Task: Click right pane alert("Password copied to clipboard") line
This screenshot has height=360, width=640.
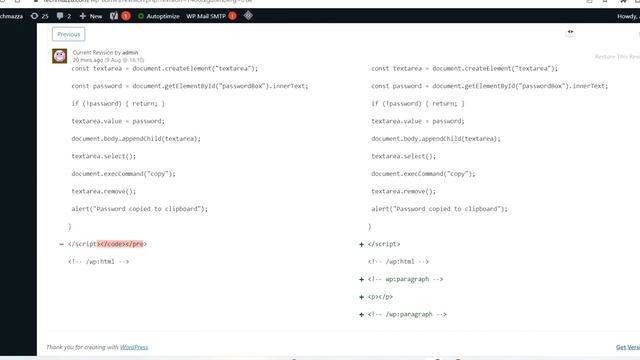Action: (439, 209)
